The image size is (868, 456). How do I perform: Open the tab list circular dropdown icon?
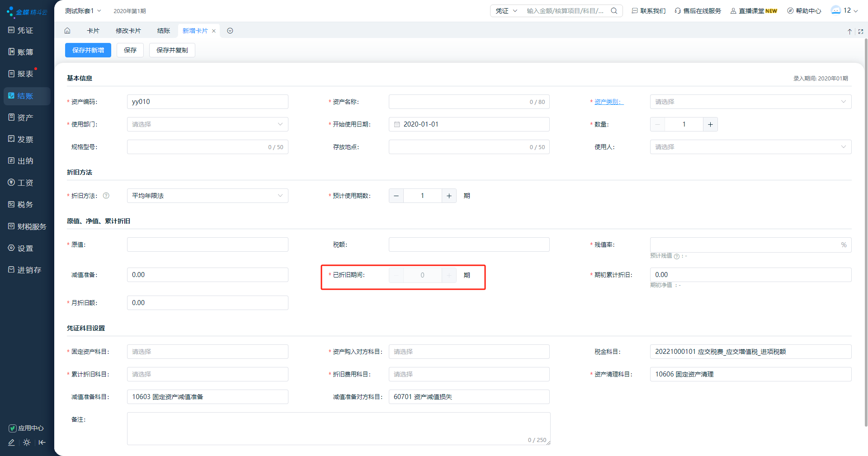click(x=230, y=31)
